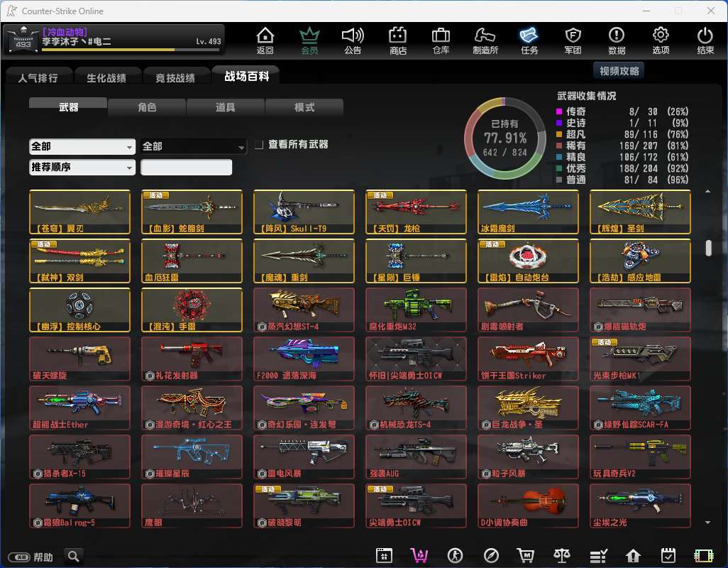Select the 【幽浮】控制核心 weapon card
Screen dimensions: 728x568
[80, 310]
